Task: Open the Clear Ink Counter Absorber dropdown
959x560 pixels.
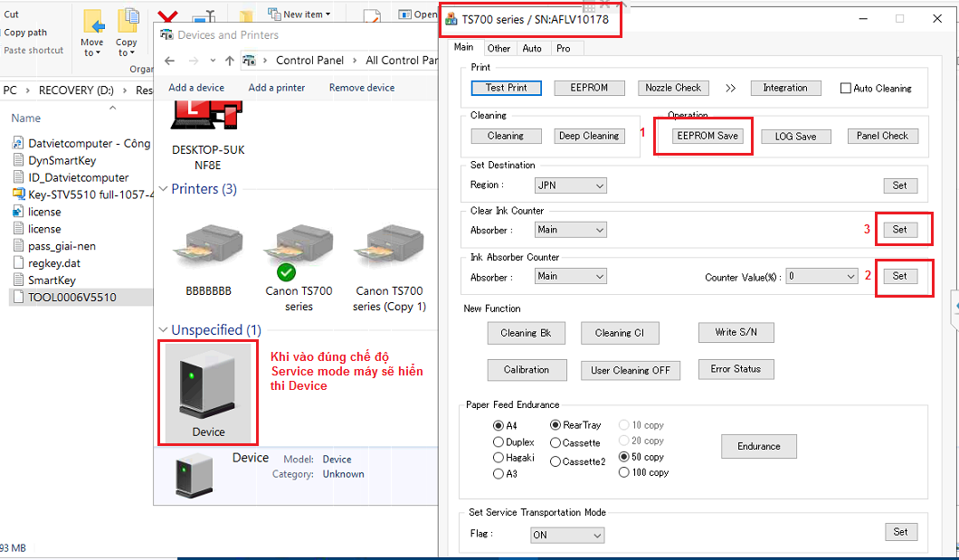Action: (570, 230)
